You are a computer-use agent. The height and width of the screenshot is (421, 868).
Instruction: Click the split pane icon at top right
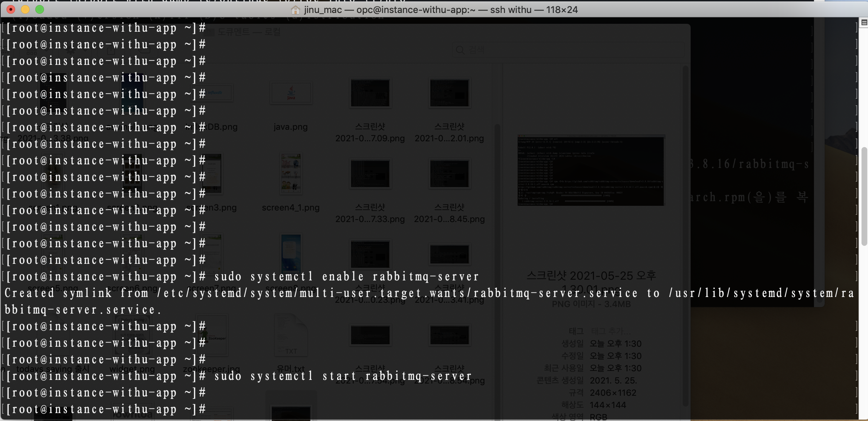pos(864,23)
